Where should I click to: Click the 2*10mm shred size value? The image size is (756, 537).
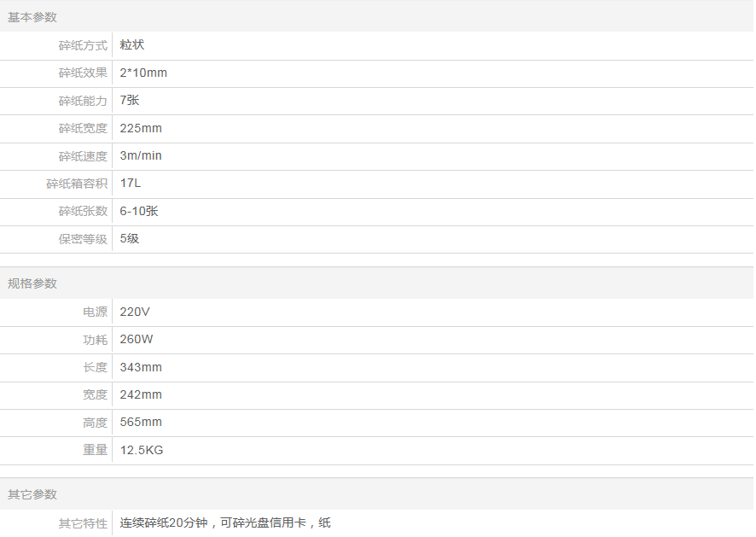(143, 73)
